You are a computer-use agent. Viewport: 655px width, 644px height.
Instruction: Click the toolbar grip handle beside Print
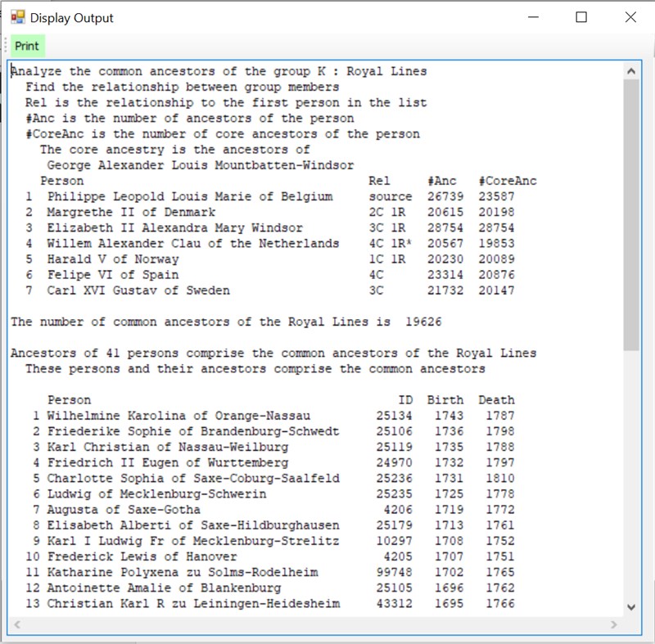click(7, 46)
